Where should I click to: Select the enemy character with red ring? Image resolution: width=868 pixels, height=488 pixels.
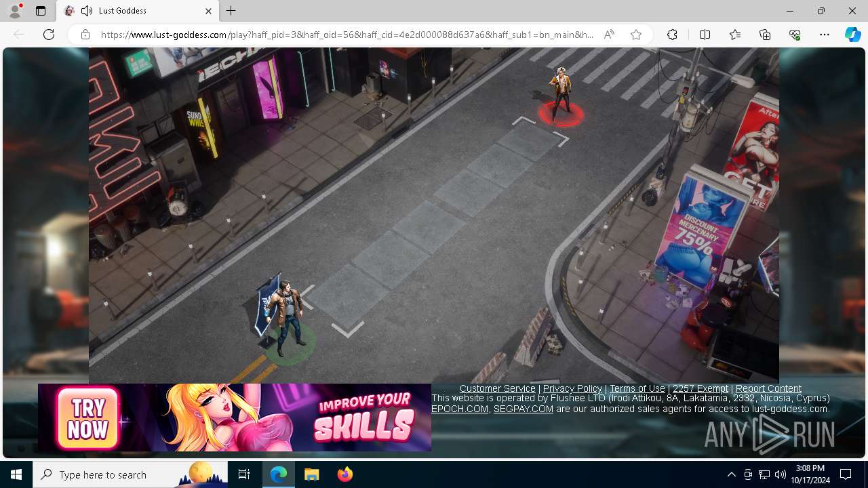[x=561, y=96]
